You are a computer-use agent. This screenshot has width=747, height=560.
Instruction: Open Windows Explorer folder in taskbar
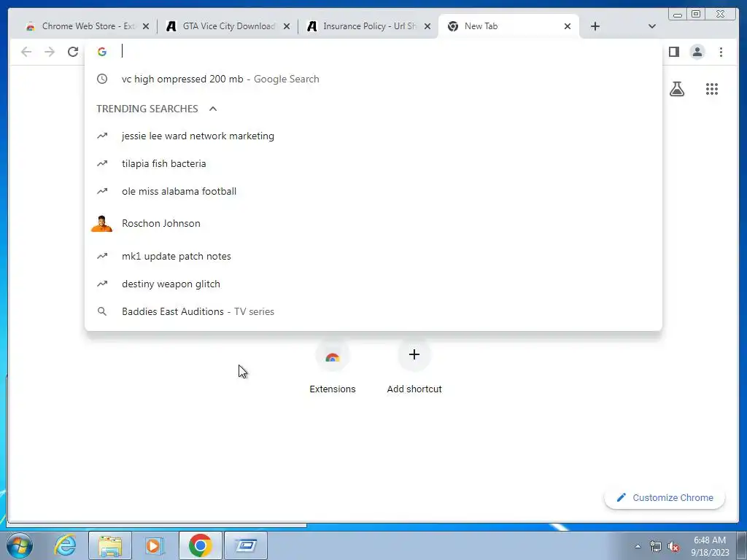pos(110,545)
